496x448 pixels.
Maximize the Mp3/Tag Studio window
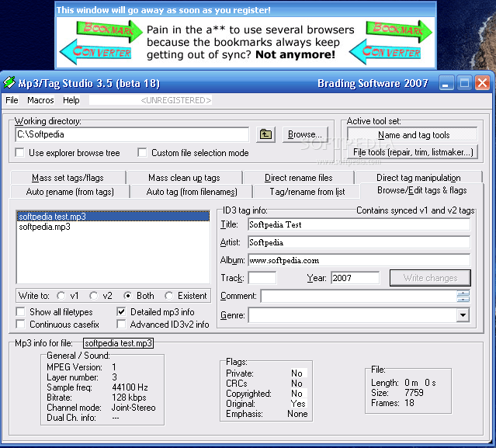point(464,84)
